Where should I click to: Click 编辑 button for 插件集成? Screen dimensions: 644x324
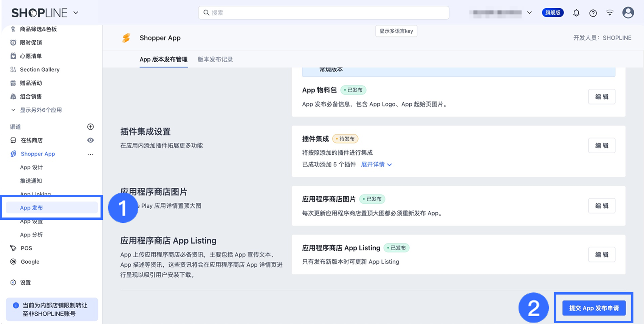601,145
